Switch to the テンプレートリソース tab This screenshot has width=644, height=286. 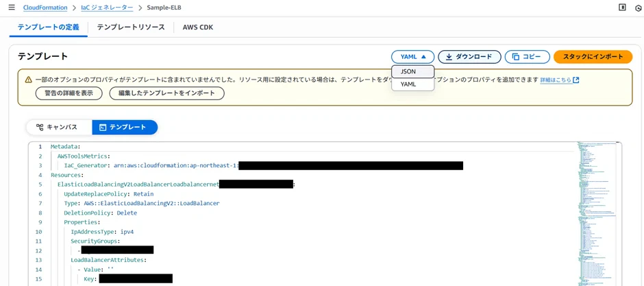131,27
